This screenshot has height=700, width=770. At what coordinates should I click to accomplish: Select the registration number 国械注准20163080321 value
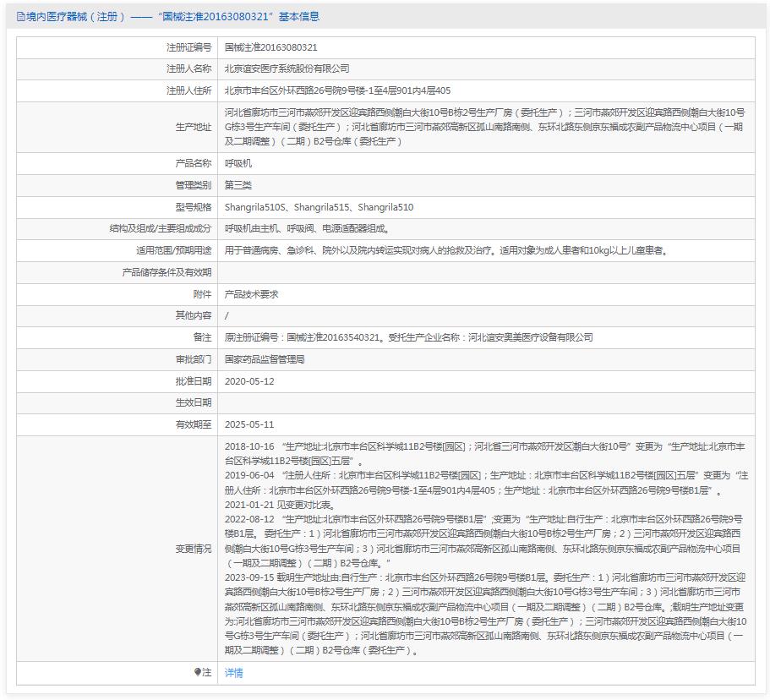(x=270, y=49)
